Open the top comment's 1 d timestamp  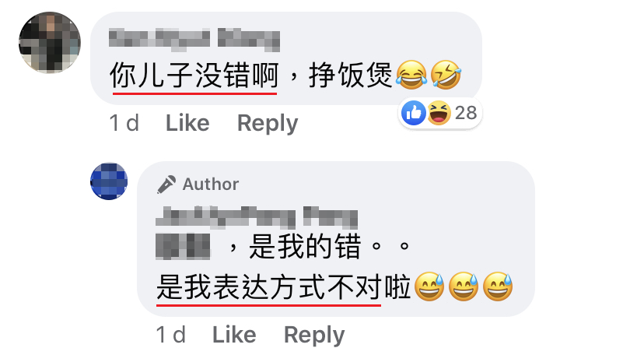click(124, 123)
